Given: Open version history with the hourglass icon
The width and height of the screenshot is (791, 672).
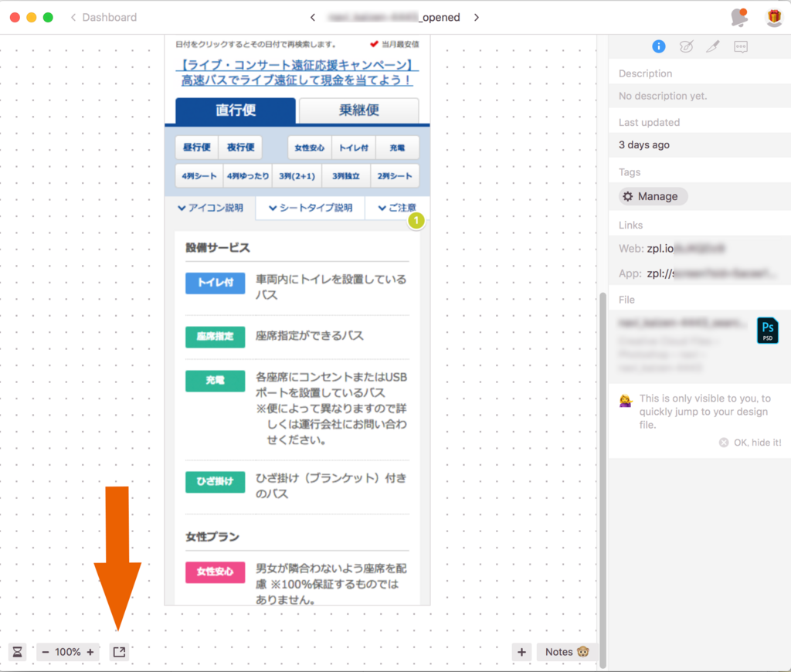Looking at the screenshot, I should pyautogui.click(x=16, y=651).
